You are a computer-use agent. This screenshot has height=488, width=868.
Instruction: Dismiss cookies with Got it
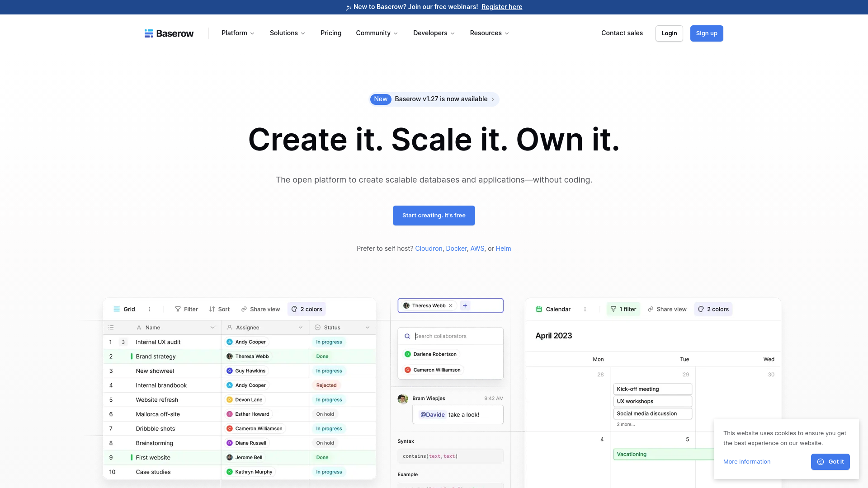point(830,462)
